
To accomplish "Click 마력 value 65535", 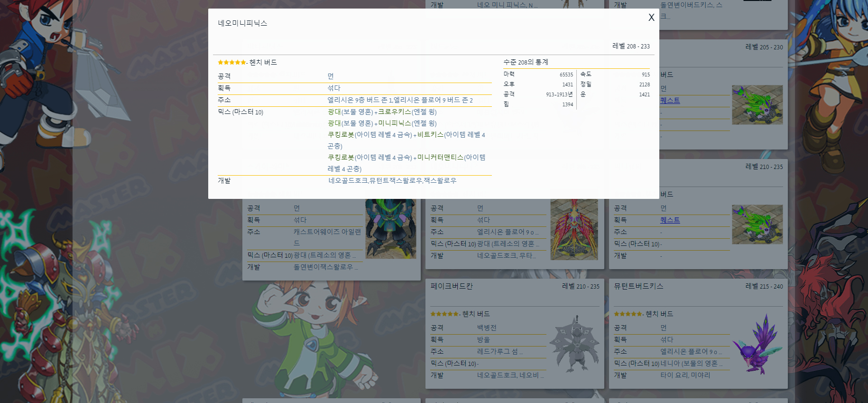I will tap(566, 75).
